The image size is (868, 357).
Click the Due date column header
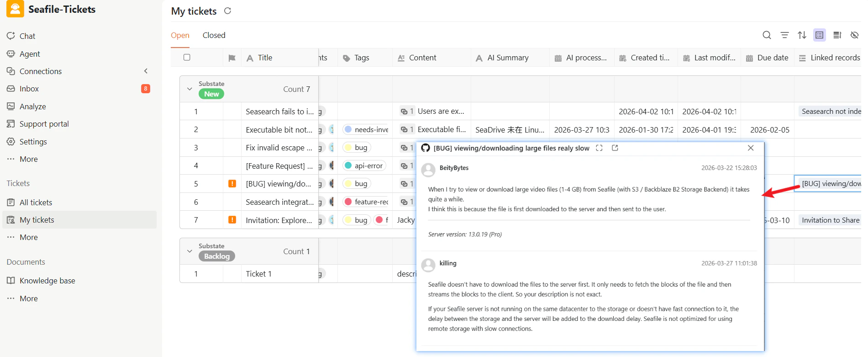click(x=768, y=58)
